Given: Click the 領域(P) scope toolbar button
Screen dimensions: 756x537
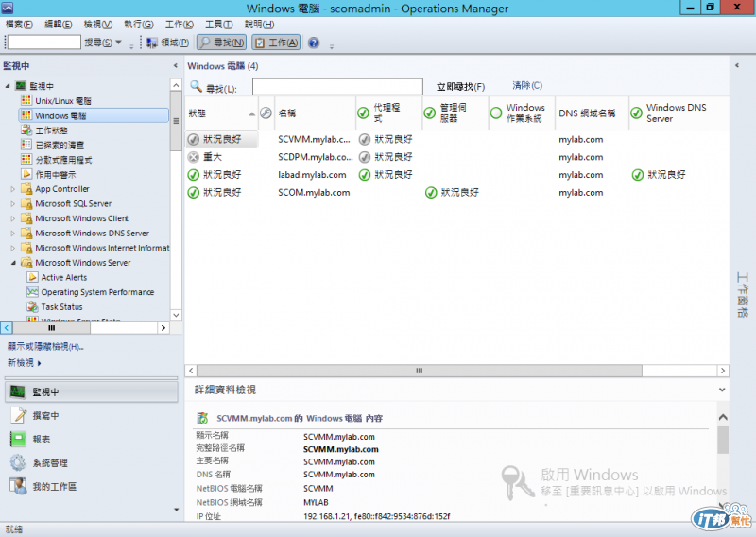Looking at the screenshot, I should [x=167, y=43].
